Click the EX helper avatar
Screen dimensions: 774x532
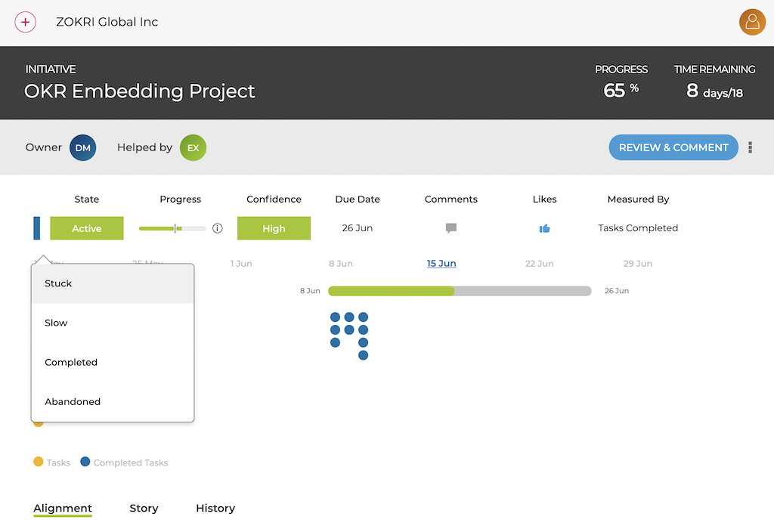coord(193,147)
